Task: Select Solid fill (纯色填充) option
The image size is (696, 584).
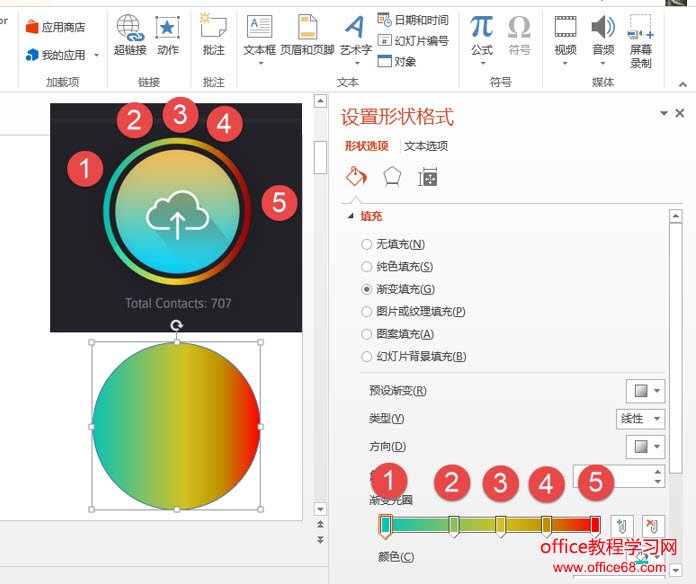Action: [x=367, y=266]
